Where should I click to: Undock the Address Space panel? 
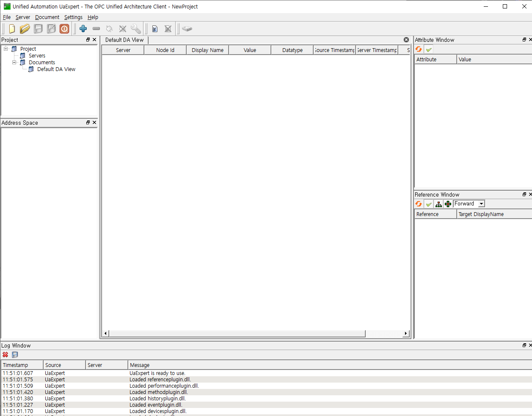(x=88, y=123)
